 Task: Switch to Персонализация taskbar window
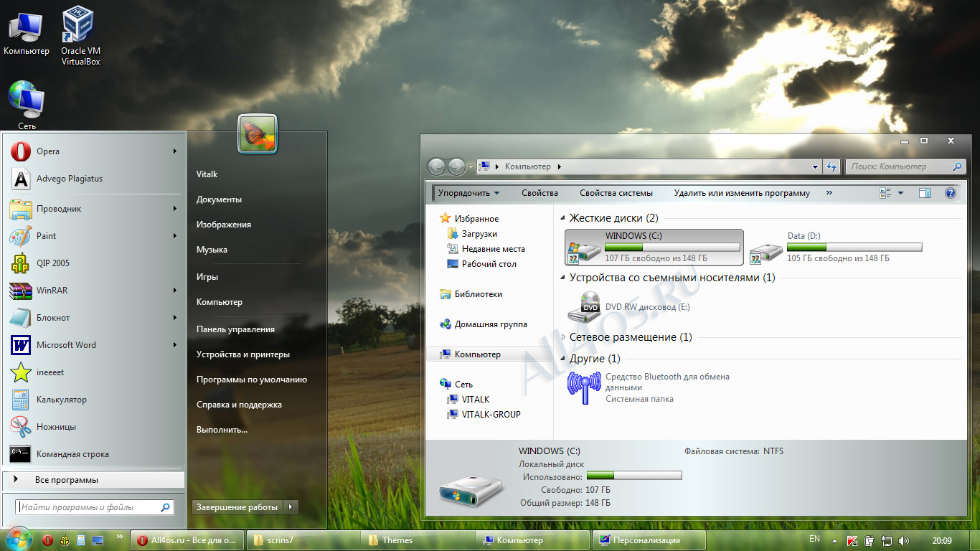(649, 540)
